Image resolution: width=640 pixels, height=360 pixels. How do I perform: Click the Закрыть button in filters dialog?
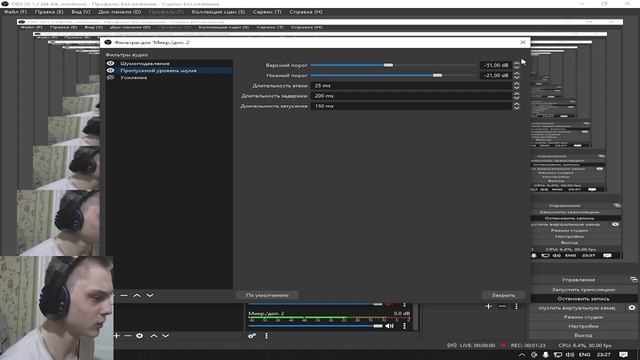click(503, 295)
